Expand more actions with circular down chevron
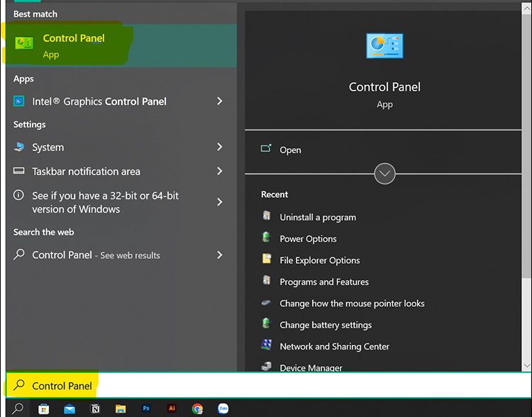Screen dimensions: 532x417 pos(384,174)
